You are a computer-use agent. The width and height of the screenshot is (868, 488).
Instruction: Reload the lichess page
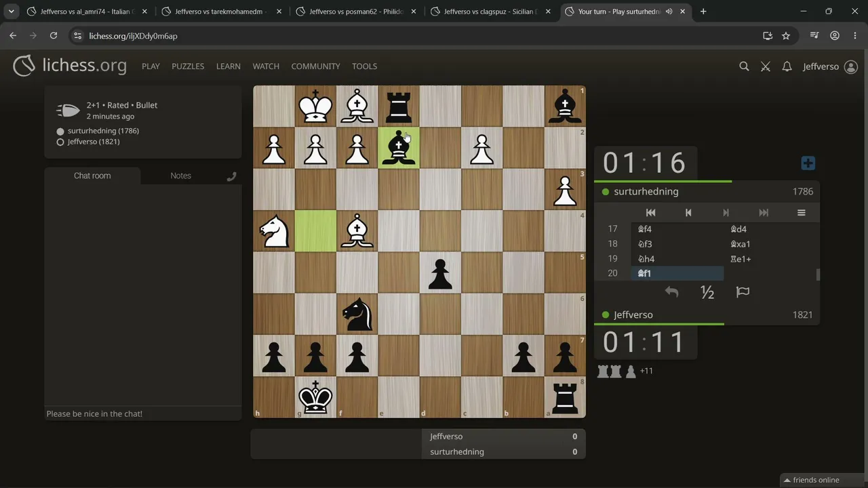[x=54, y=36]
